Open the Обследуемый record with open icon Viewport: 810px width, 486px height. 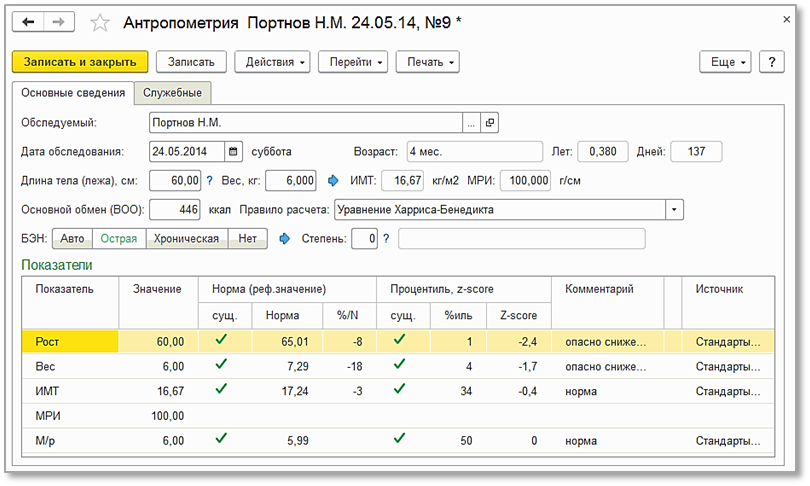tap(489, 123)
